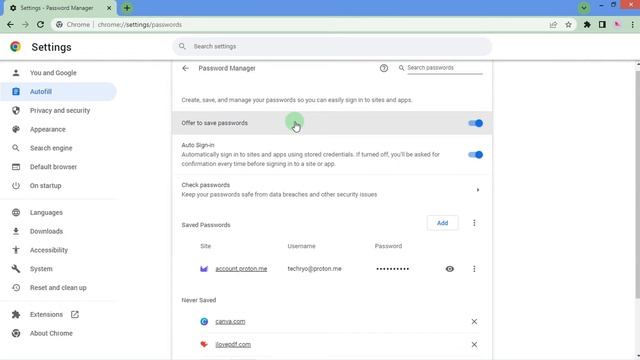This screenshot has height=360, width=640.
Task: Click the browser forward arrow
Action: coord(25,24)
